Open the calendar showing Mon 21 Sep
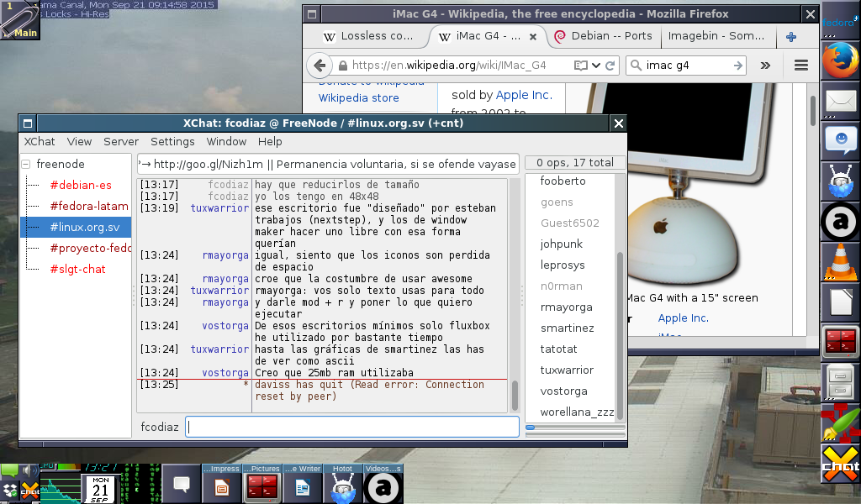Screen dimensions: 861x504 pos(100,489)
